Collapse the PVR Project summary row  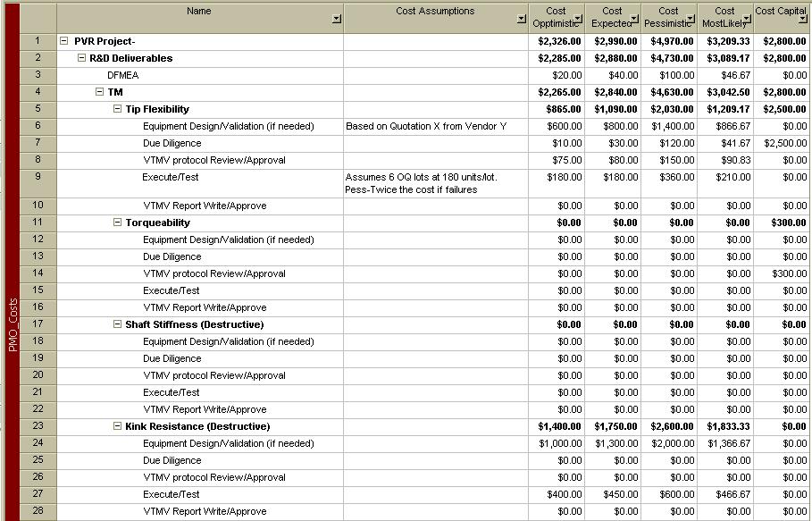tap(64, 41)
